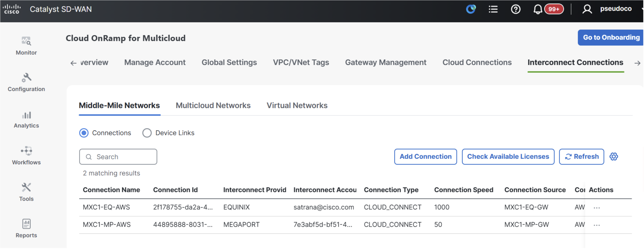
Task: Switch to the Cloud Connections tab
Action: click(477, 62)
